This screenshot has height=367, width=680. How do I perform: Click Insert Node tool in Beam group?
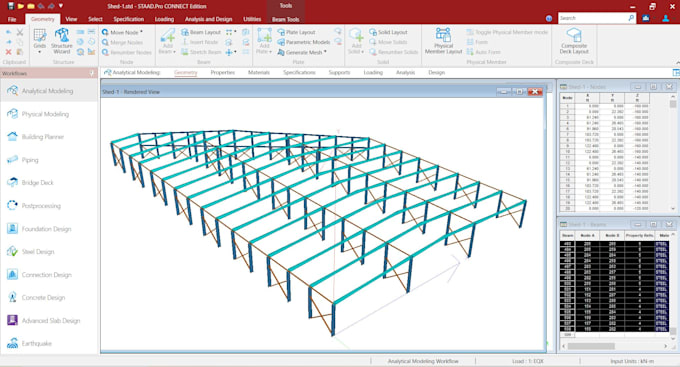coord(199,42)
